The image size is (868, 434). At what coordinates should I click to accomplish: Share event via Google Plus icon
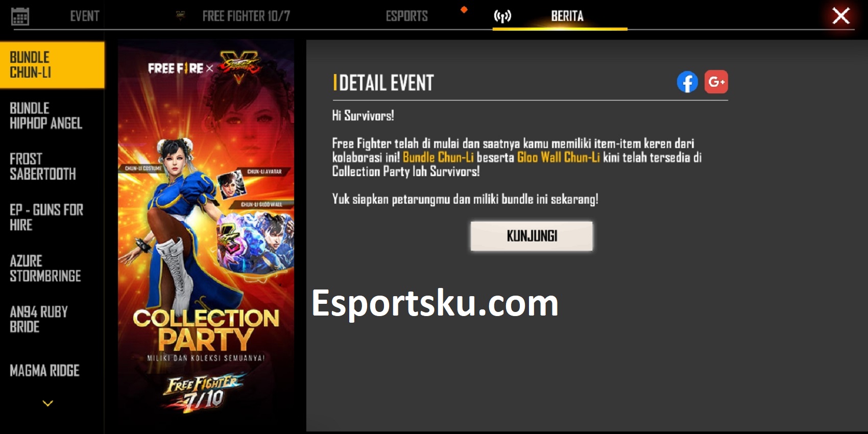(x=716, y=82)
